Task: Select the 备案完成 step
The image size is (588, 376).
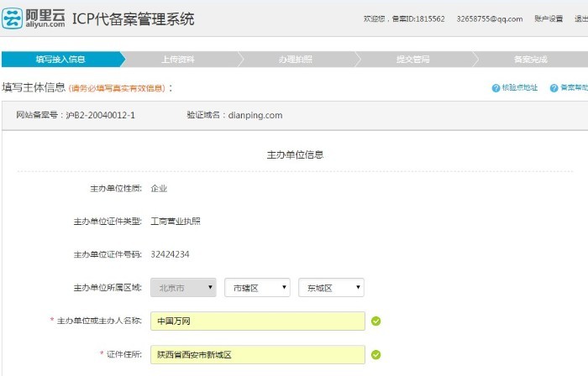Action: pos(530,60)
